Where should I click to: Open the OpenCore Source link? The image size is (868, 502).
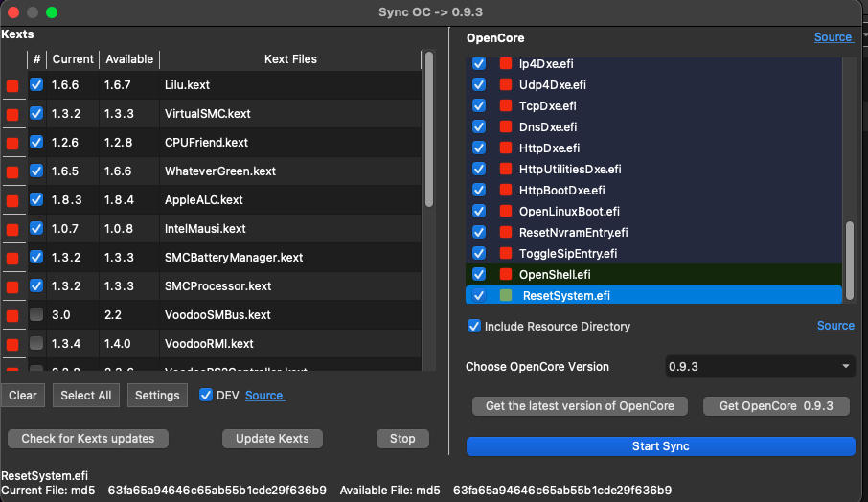coord(833,37)
